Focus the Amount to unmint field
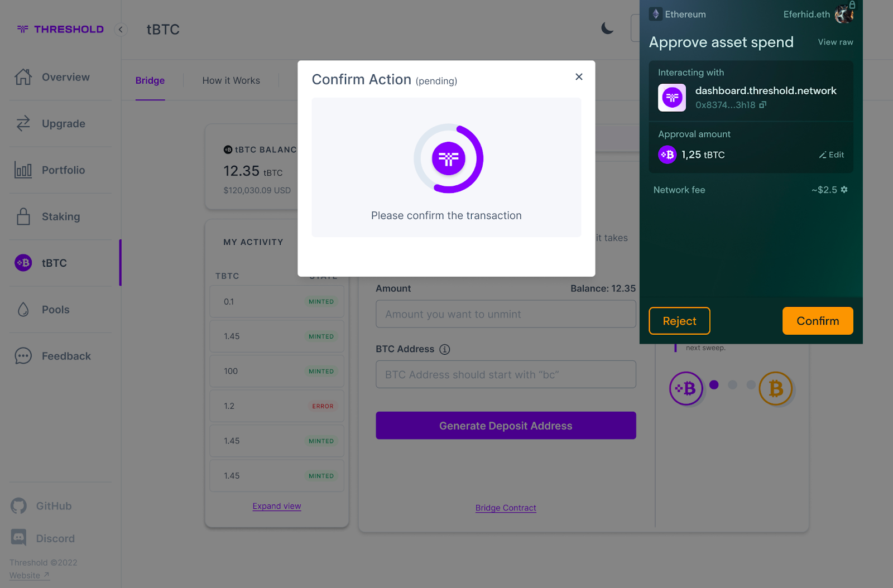The width and height of the screenshot is (893, 588). point(506,314)
